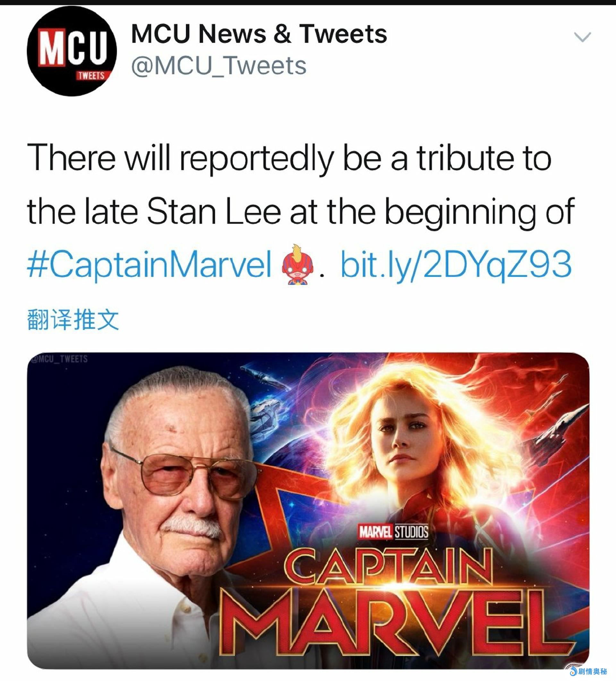This screenshot has width=616, height=681.
Task: Expand the tweet options chevron
Action: (583, 37)
